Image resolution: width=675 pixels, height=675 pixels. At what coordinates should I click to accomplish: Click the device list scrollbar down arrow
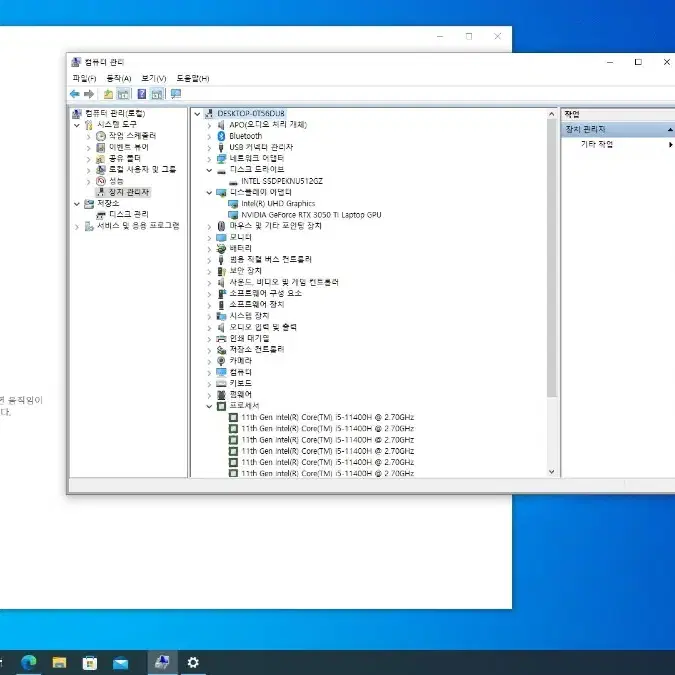point(552,472)
